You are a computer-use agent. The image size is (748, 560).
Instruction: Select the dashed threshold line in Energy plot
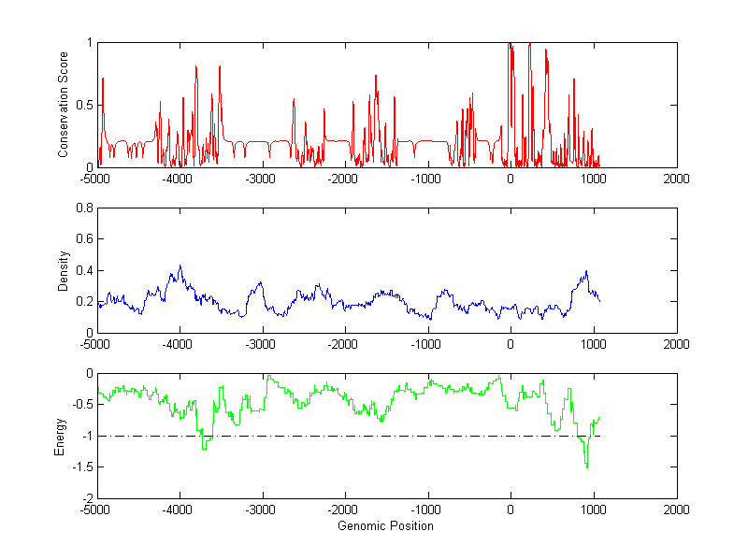click(374, 436)
